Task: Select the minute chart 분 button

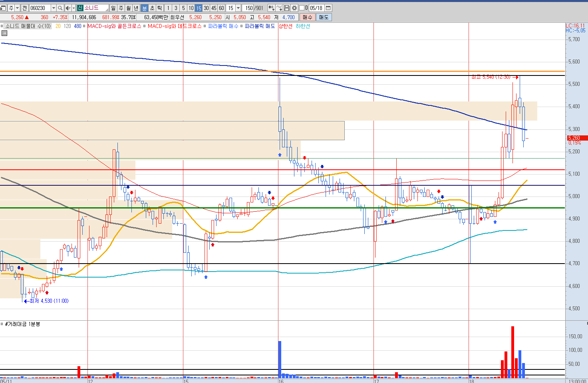Action: click(x=145, y=8)
